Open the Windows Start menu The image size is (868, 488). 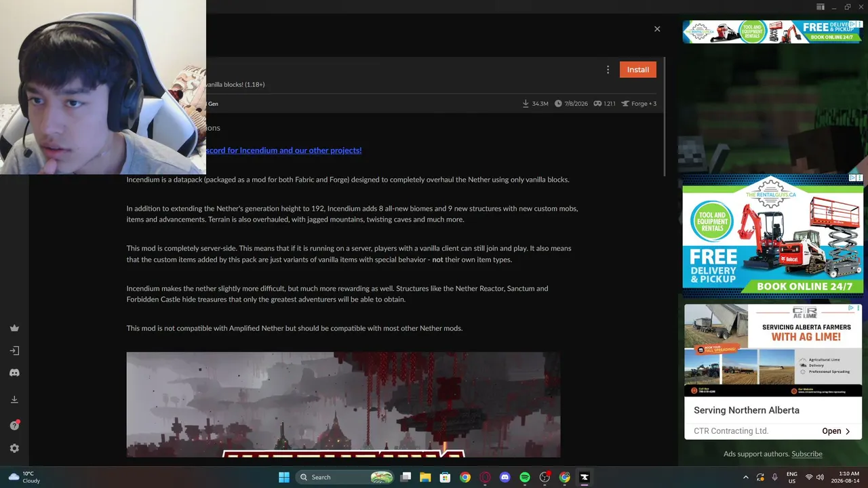tap(284, 477)
